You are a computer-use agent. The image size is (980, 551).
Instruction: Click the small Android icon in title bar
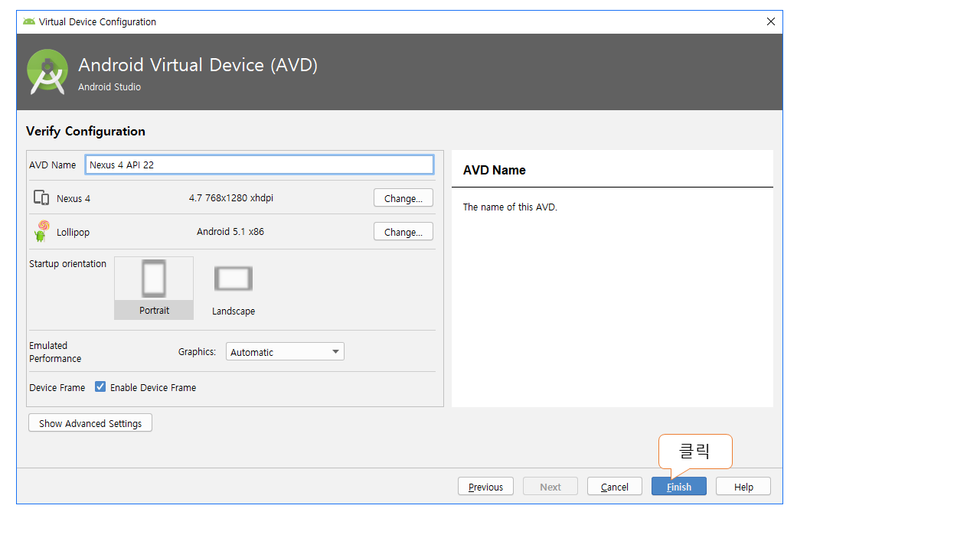[x=29, y=21]
